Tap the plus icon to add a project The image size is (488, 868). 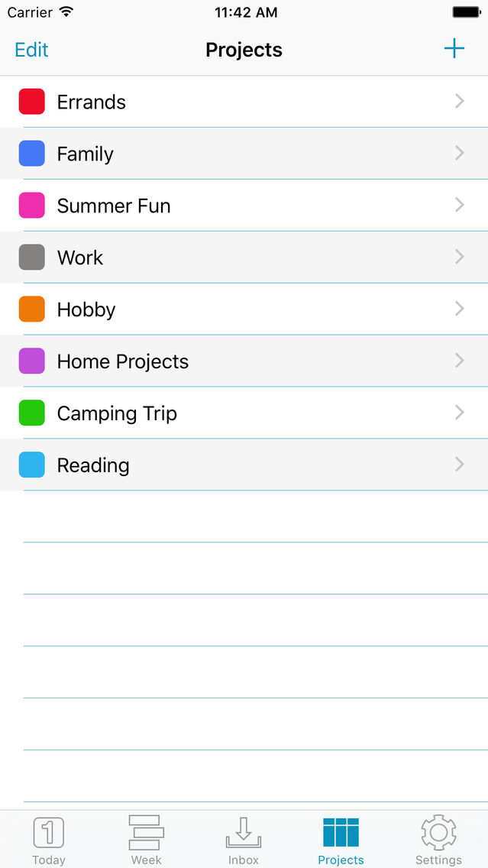(x=454, y=48)
